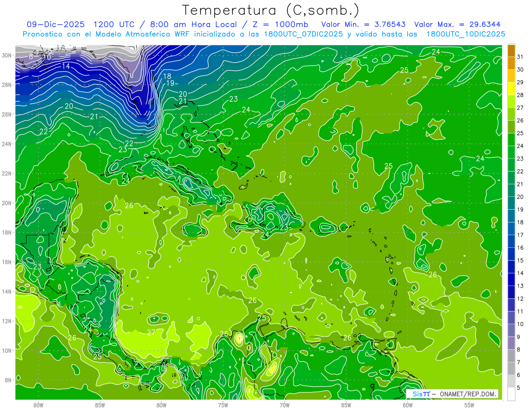Click the '30N' latitude axis label

click(x=7, y=55)
